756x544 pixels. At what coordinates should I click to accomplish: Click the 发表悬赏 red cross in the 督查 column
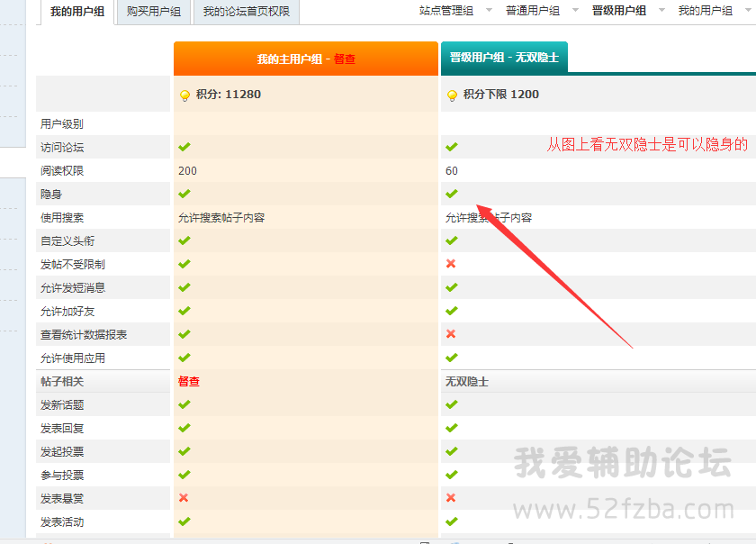[184, 498]
